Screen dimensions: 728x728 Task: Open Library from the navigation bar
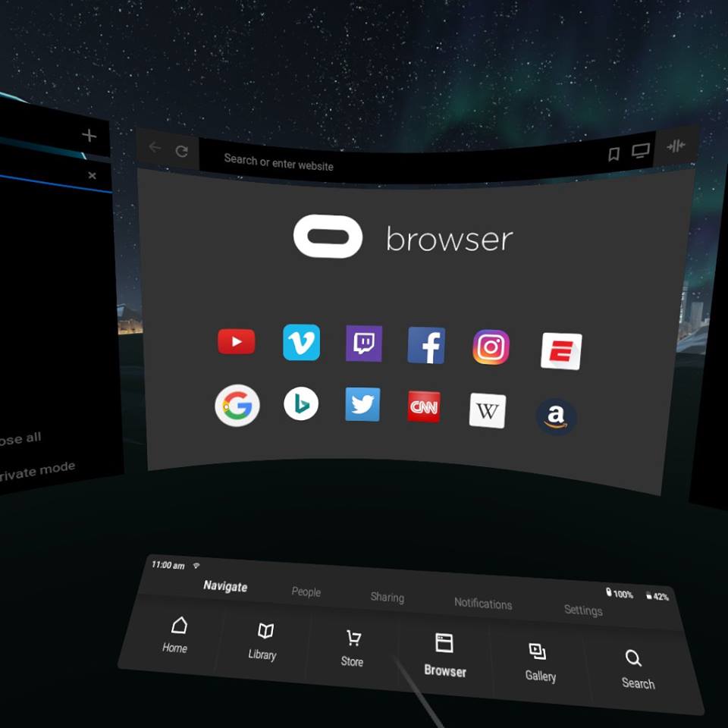263,642
